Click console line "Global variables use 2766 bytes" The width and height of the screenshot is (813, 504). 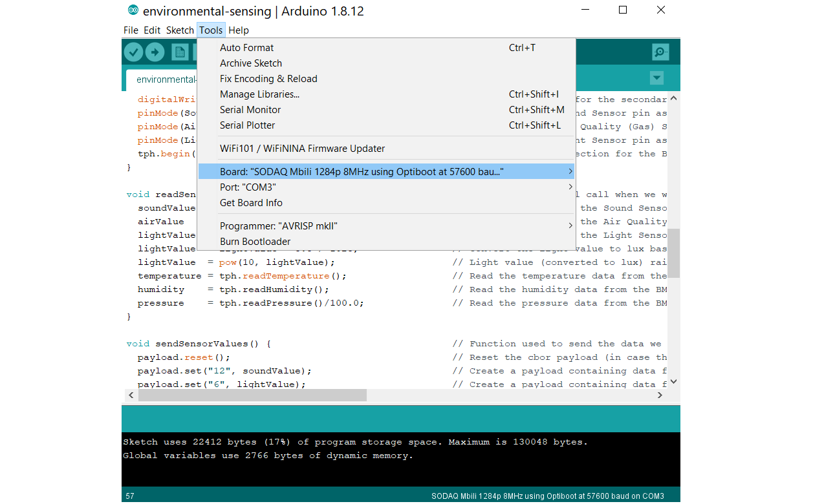tap(268, 456)
